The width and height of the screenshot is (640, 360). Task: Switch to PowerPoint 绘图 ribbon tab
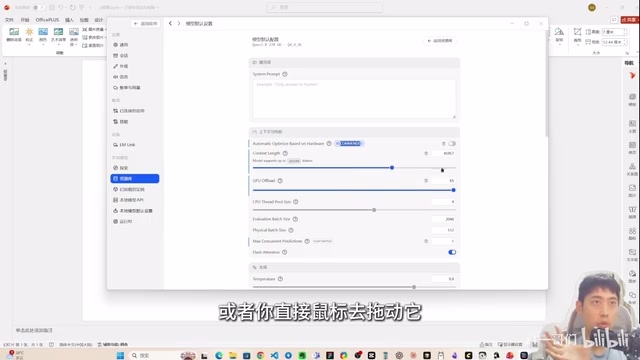point(84,20)
